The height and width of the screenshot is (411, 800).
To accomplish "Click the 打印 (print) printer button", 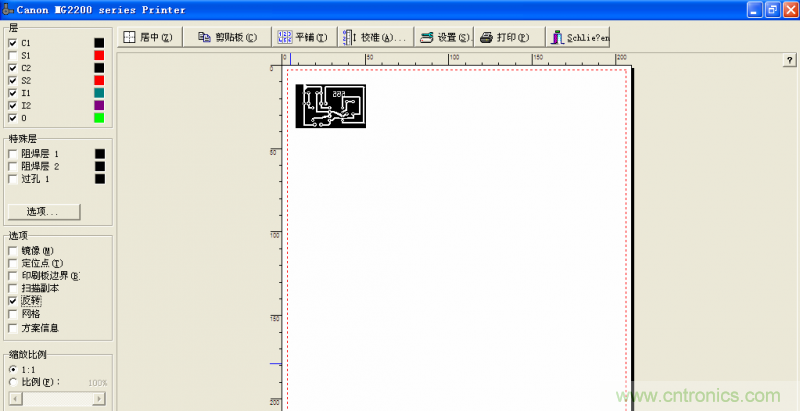I will (506, 37).
